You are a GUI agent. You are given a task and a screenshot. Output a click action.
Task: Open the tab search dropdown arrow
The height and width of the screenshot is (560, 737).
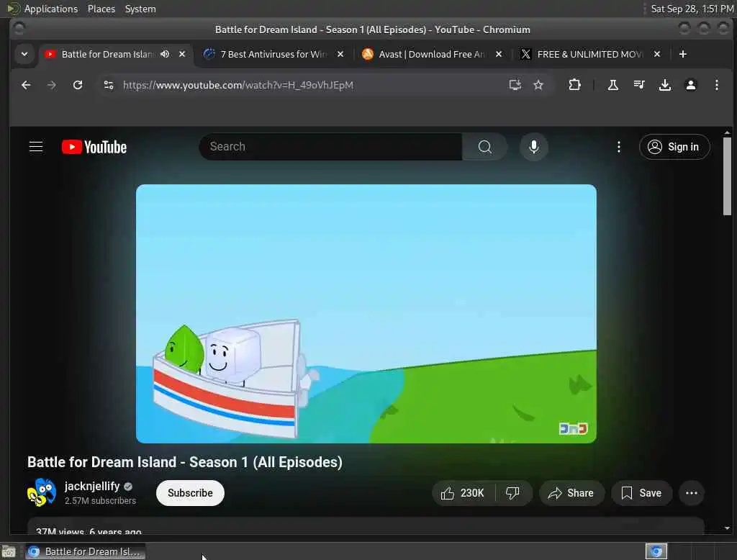click(24, 54)
